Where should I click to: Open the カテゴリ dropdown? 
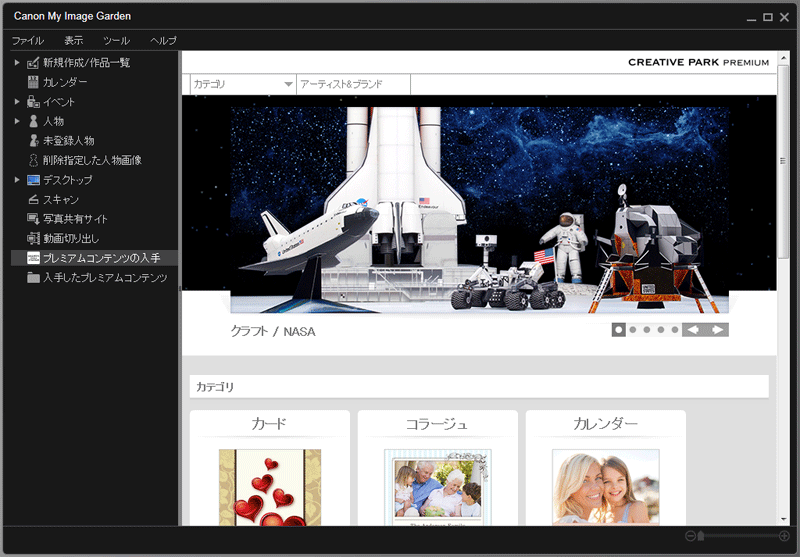coord(243,84)
